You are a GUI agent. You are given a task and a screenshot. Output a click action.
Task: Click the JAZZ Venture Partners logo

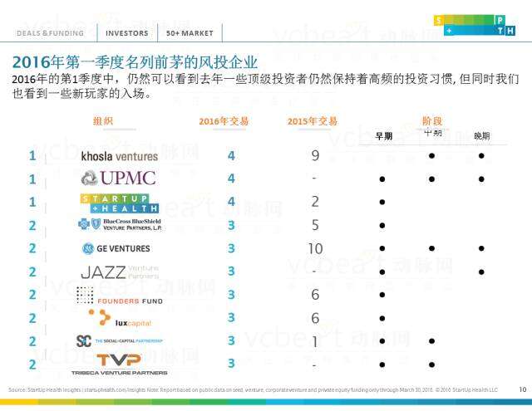coord(119,272)
